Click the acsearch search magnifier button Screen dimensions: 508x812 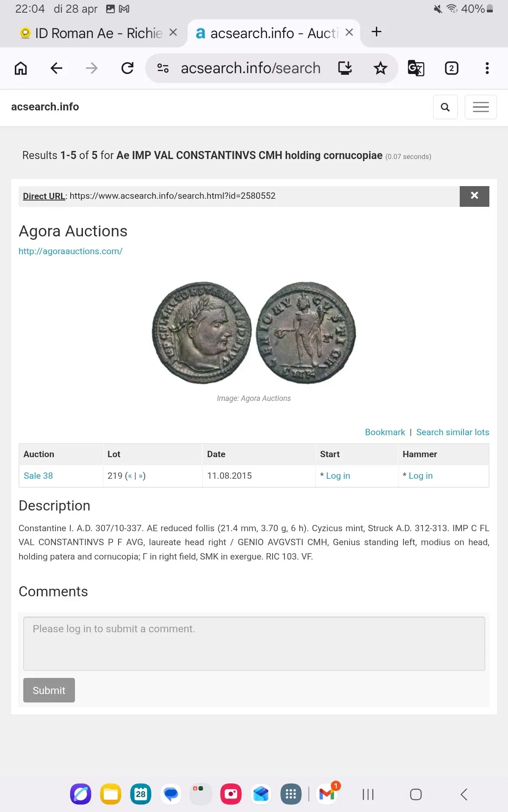pos(445,107)
